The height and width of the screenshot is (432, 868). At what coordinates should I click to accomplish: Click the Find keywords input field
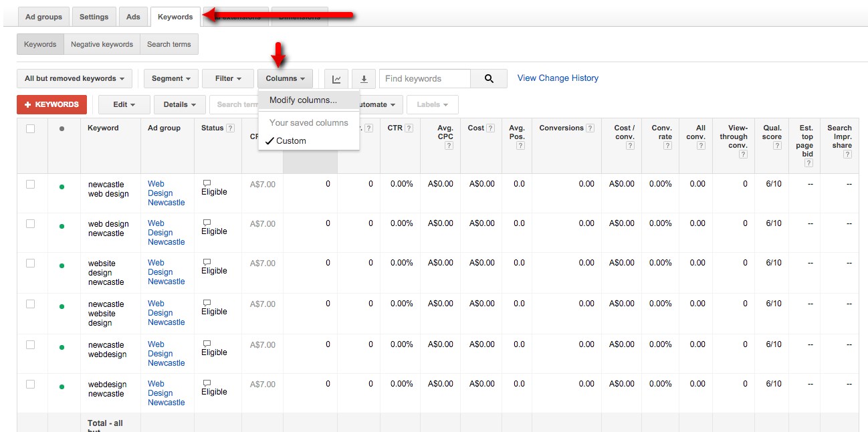pyautogui.click(x=424, y=78)
